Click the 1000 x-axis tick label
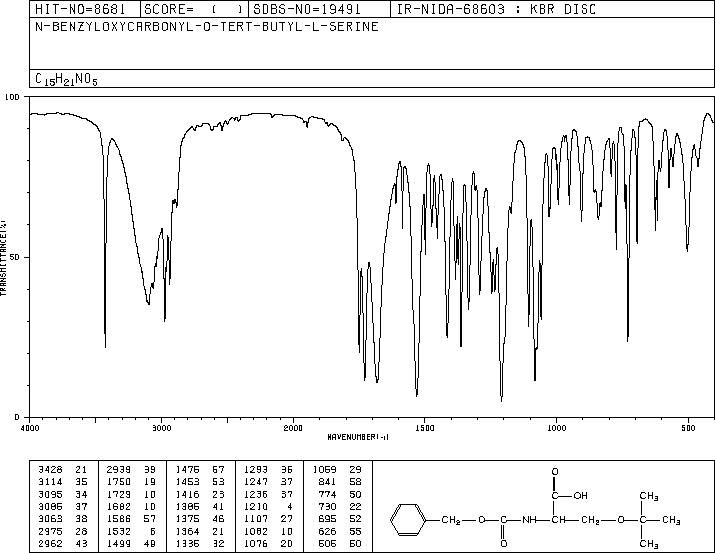Viewport: 715px width, 553px height. pyautogui.click(x=556, y=428)
